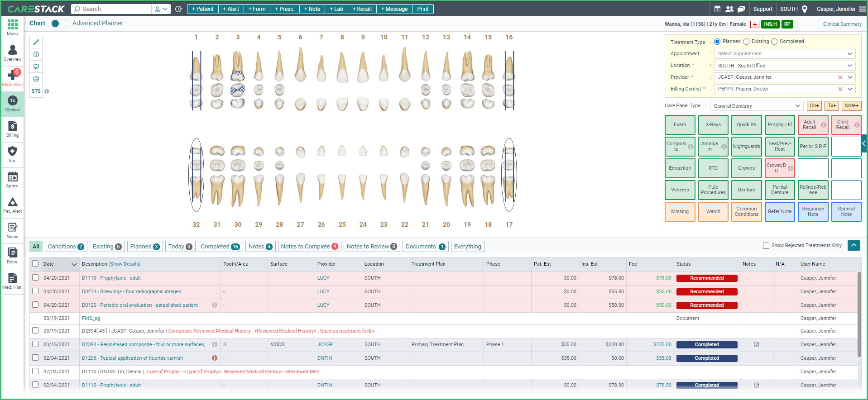The image size is (868, 400).
Task: Open the Care Panel Type dropdown
Action: pos(757,106)
